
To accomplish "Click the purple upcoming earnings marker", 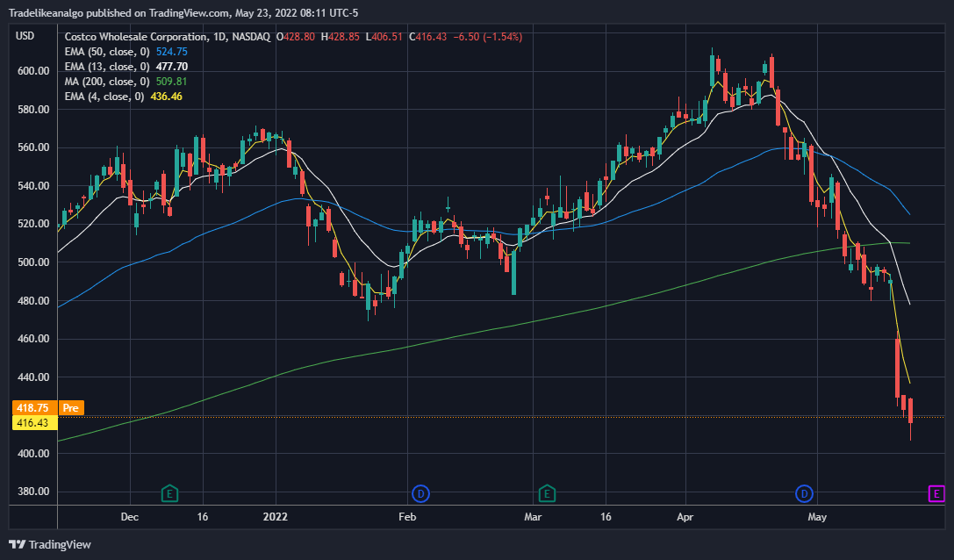I will coord(936,493).
